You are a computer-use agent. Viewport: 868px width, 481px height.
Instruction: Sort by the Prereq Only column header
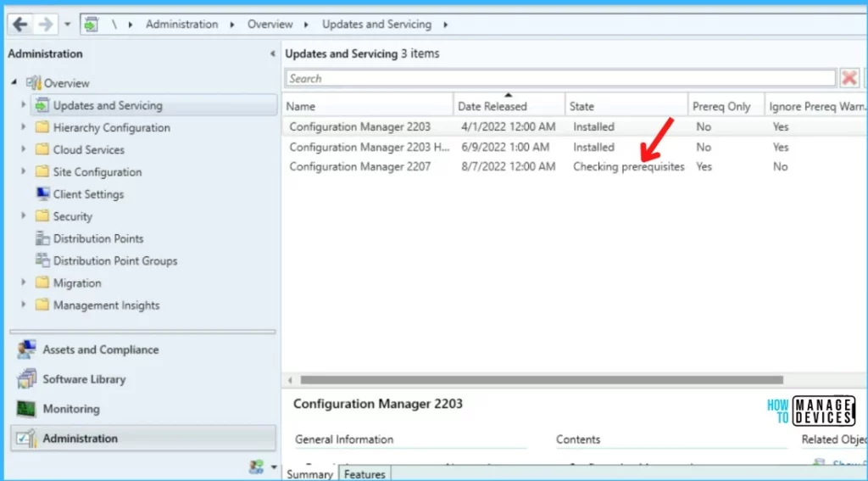tap(726, 106)
